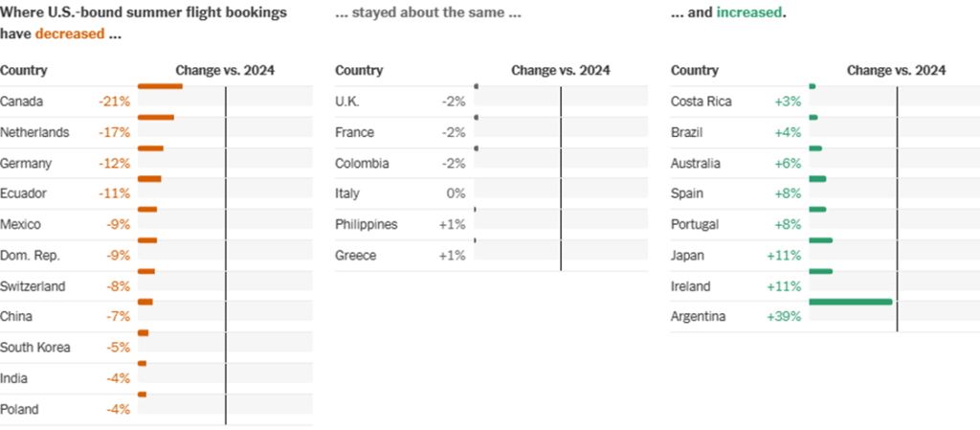Viewport: 980px width, 430px height.
Task: Select the Japan +11% bar
Action: 820,240
